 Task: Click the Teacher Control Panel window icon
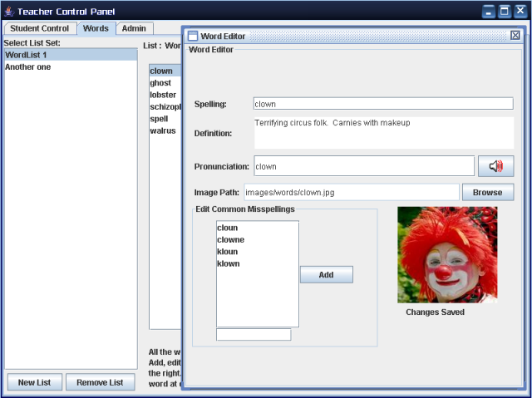click(x=8, y=10)
